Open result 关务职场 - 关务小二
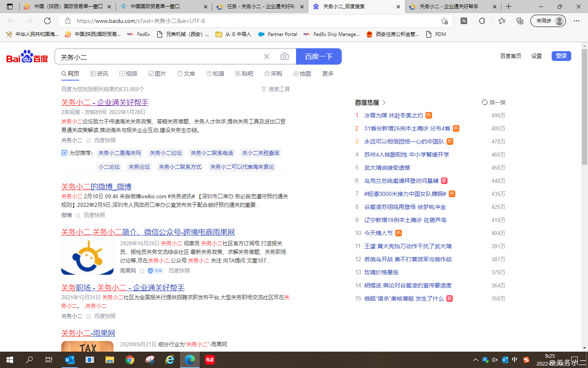Viewport: 588px width, 368px height. pos(123,287)
